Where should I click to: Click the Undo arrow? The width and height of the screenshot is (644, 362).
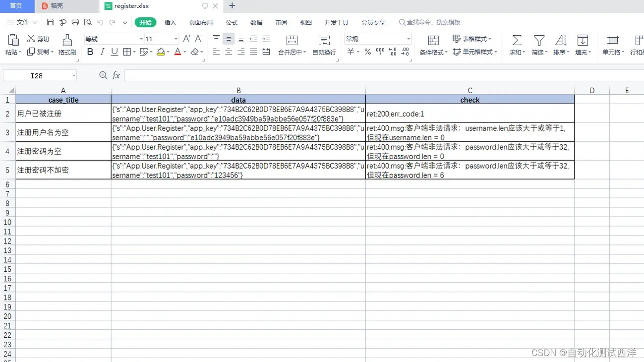(x=100, y=22)
